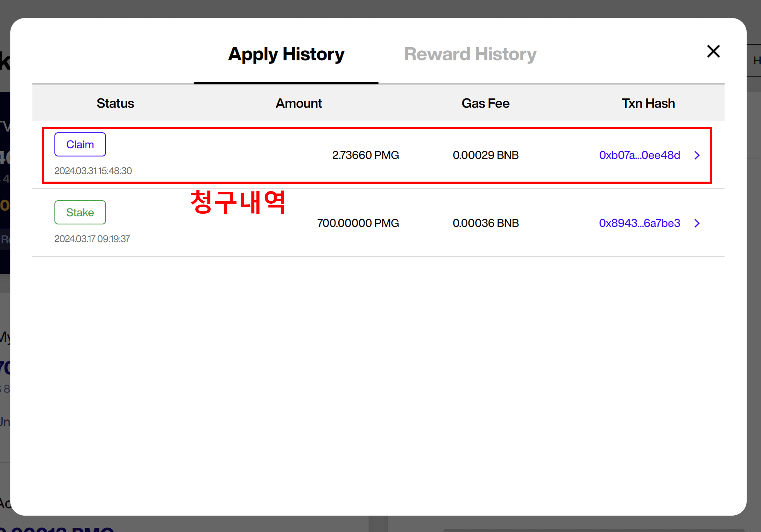This screenshot has width=761, height=532.
Task: Click the Stake status badge
Action: (x=80, y=213)
